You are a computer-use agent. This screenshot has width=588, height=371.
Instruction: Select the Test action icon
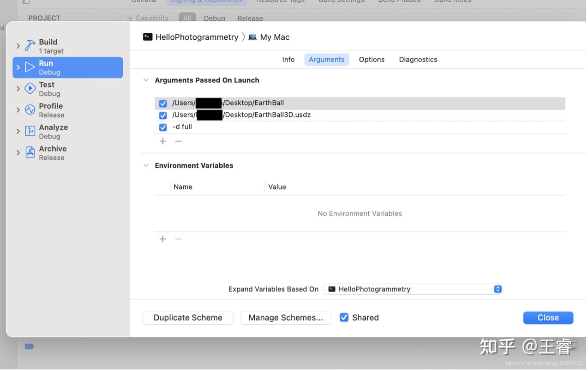coord(30,87)
